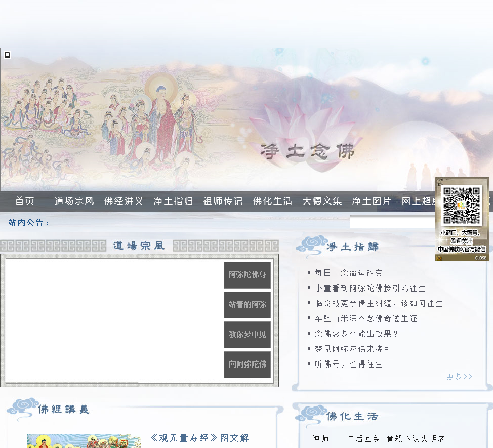The height and width of the screenshot is (448, 493).
Task: Click the 淨土指歸 section heading
Action: tap(352, 247)
